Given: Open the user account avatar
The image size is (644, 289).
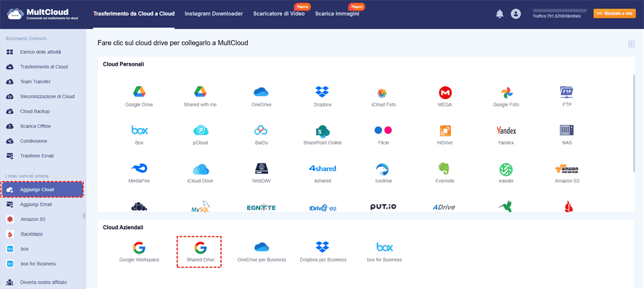Looking at the screenshot, I should tap(515, 14).
